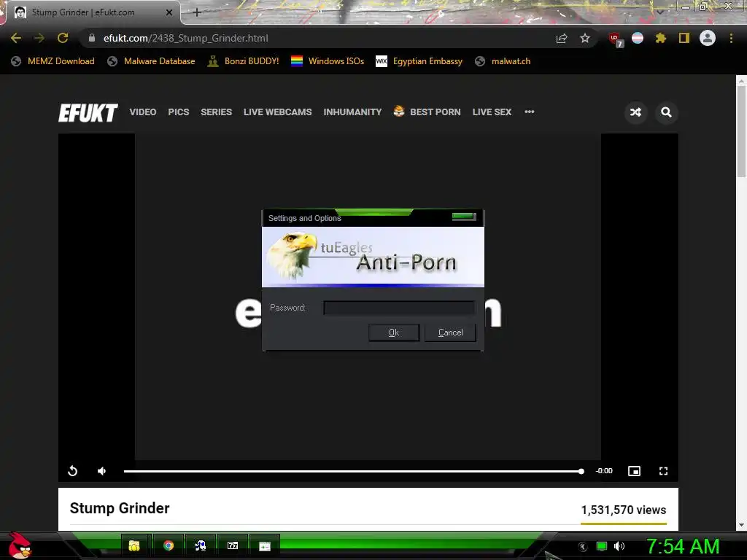This screenshot has height=560, width=747.
Task: Click the site search magnifier icon
Action: pos(666,112)
